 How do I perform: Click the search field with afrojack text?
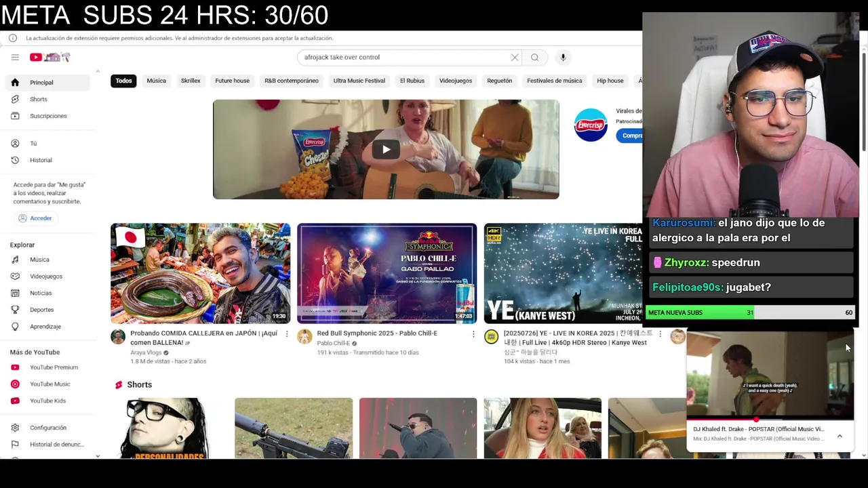pyautogui.click(x=403, y=58)
